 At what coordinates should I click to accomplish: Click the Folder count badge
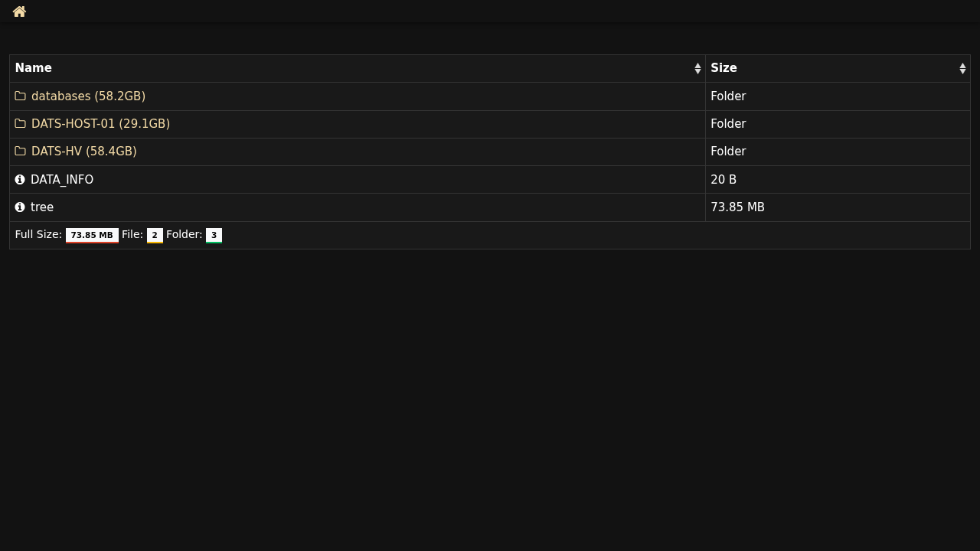(x=214, y=236)
